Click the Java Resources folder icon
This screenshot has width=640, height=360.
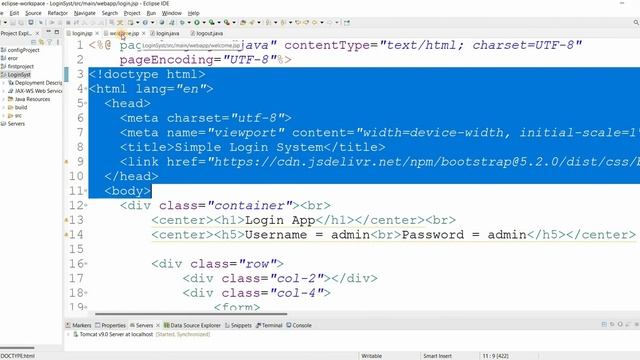point(11,99)
